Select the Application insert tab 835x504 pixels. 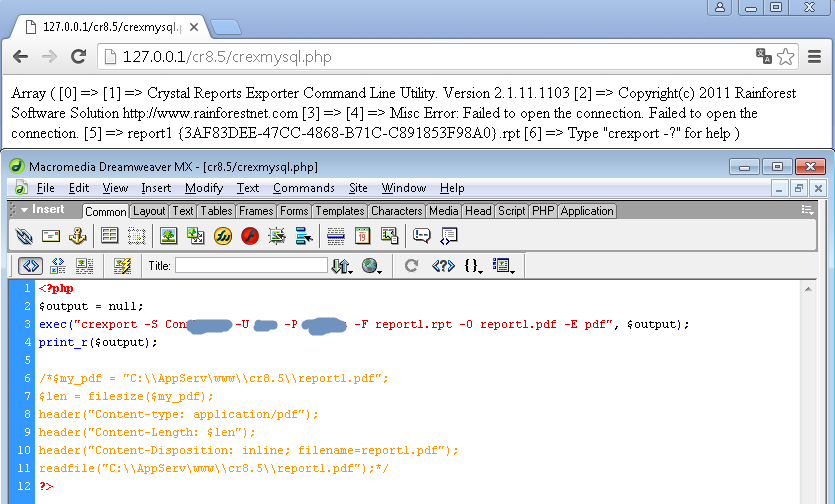point(587,211)
